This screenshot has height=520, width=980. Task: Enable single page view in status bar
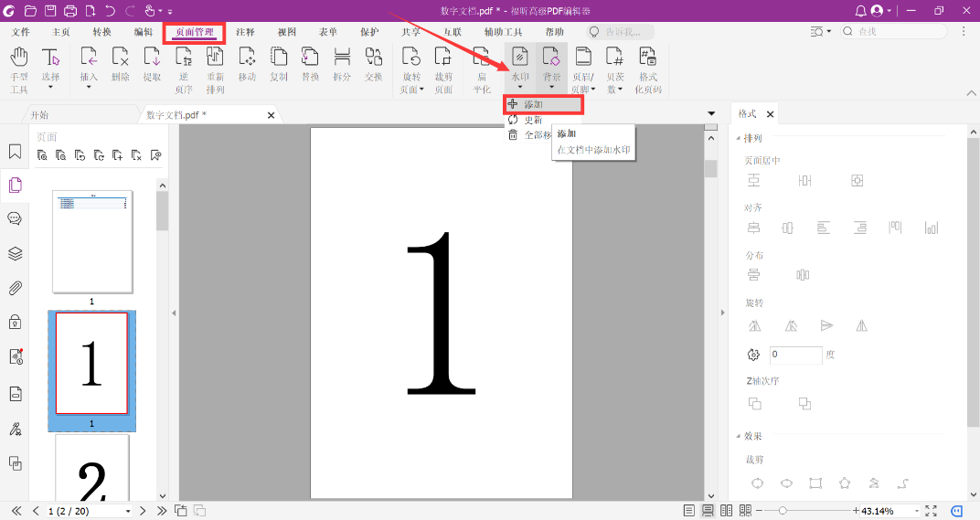coord(688,511)
